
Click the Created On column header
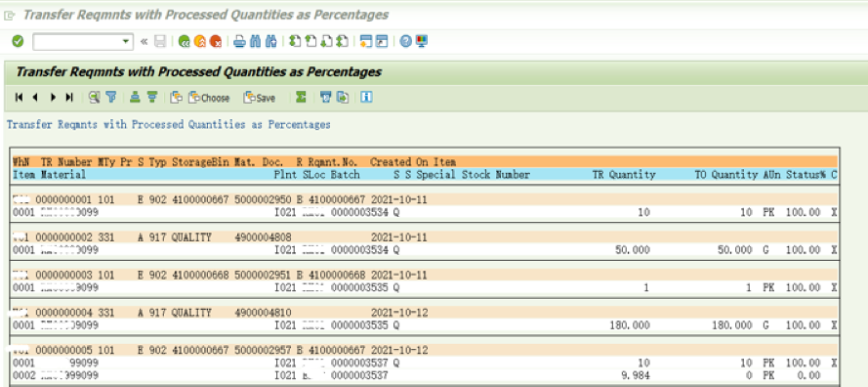[399, 162]
